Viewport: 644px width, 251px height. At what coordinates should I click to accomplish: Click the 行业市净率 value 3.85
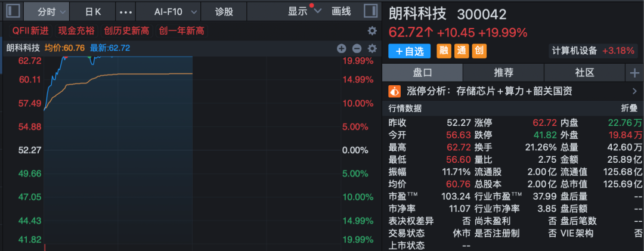(547, 209)
